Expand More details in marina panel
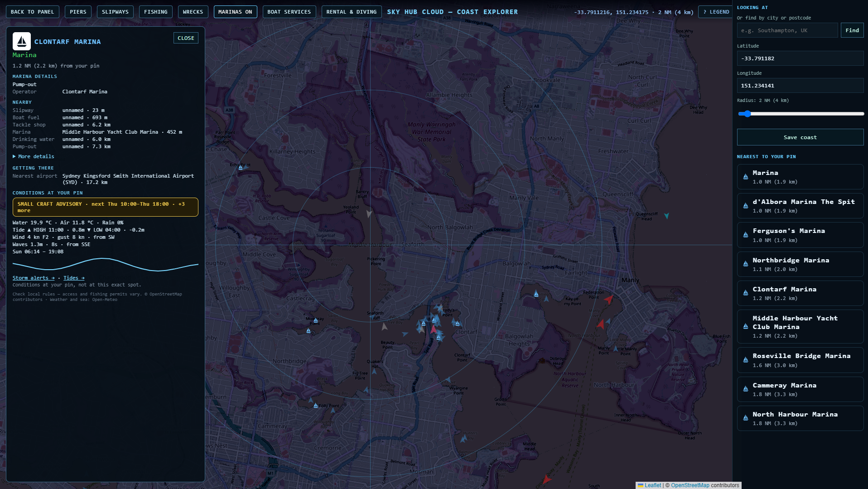This screenshot has height=489, width=868. pyautogui.click(x=34, y=156)
